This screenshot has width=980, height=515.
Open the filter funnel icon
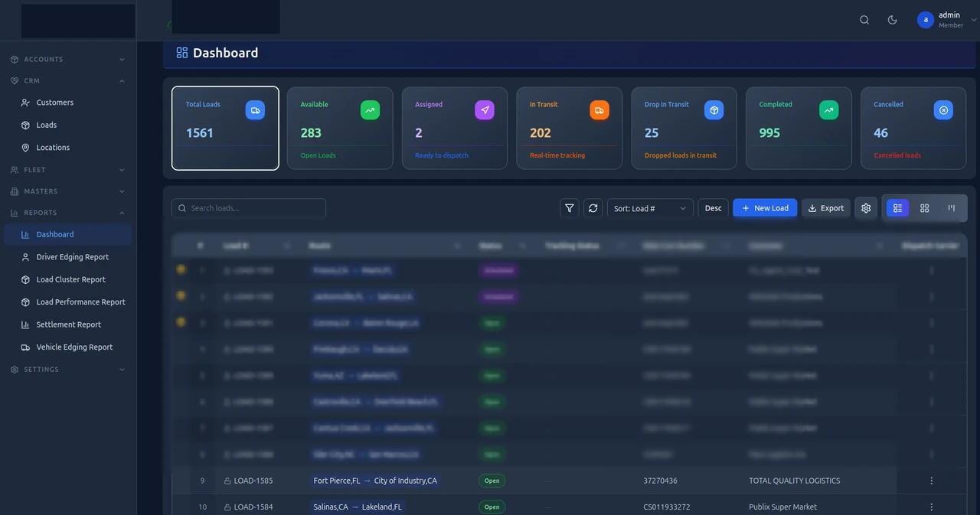point(570,208)
